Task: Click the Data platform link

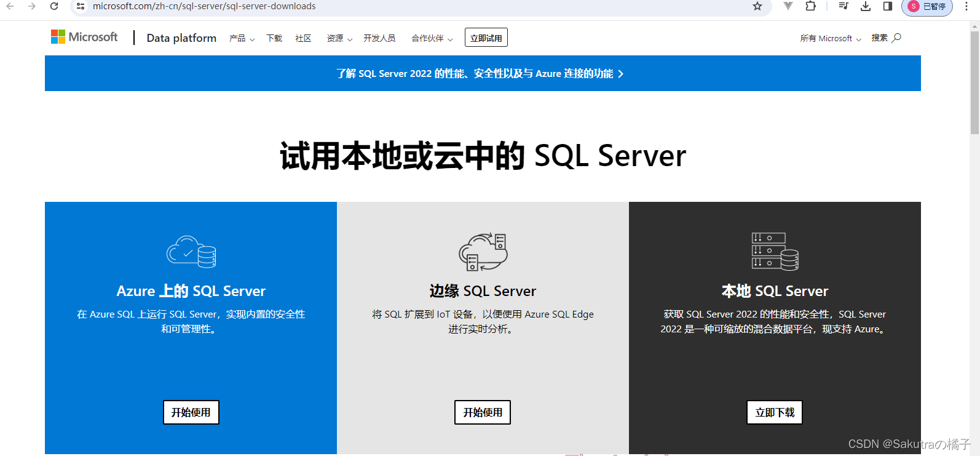Action: pos(181,38)
